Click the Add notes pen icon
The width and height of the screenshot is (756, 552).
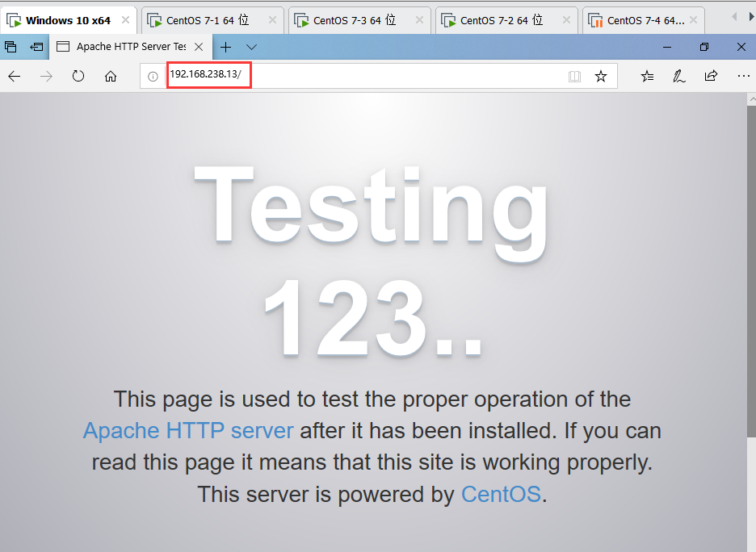coord(678,76)
